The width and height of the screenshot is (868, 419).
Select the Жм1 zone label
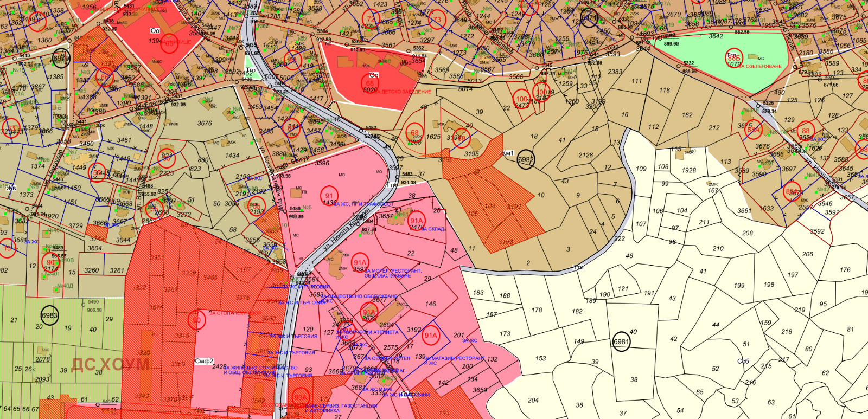(x=508, y=153)
